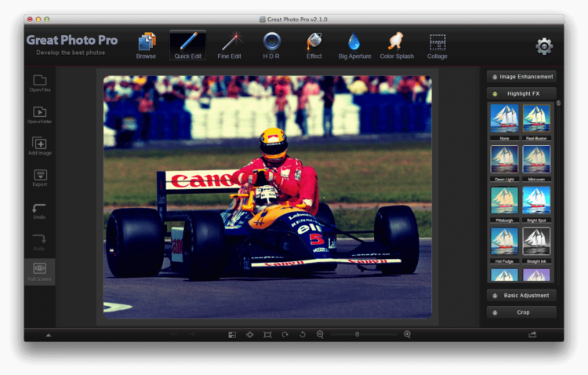This screenshot has height=375, width=588.
Task: Expand the bottom filmstrip triangle
Action: click(x=49, y=335)
